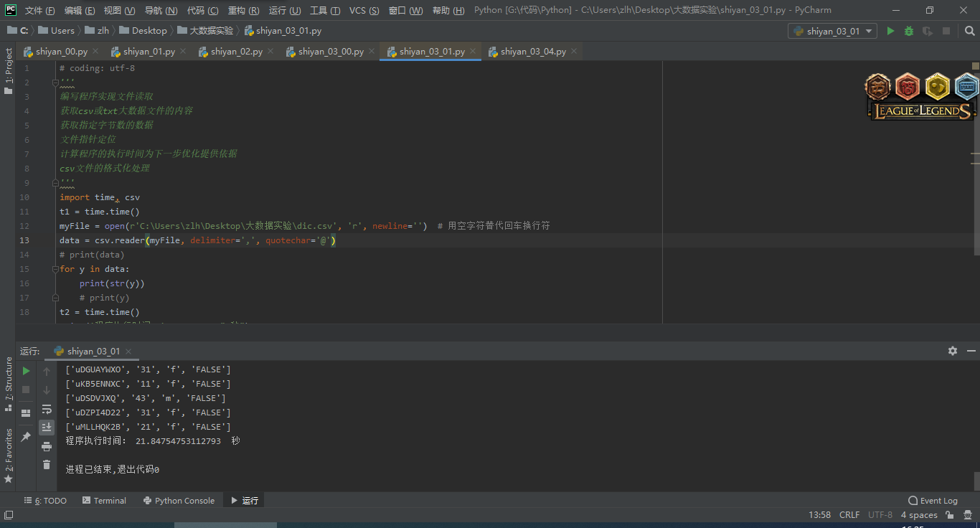980x528 pixels.
Task: Click the print icon in Run panel
Action: 47,446
